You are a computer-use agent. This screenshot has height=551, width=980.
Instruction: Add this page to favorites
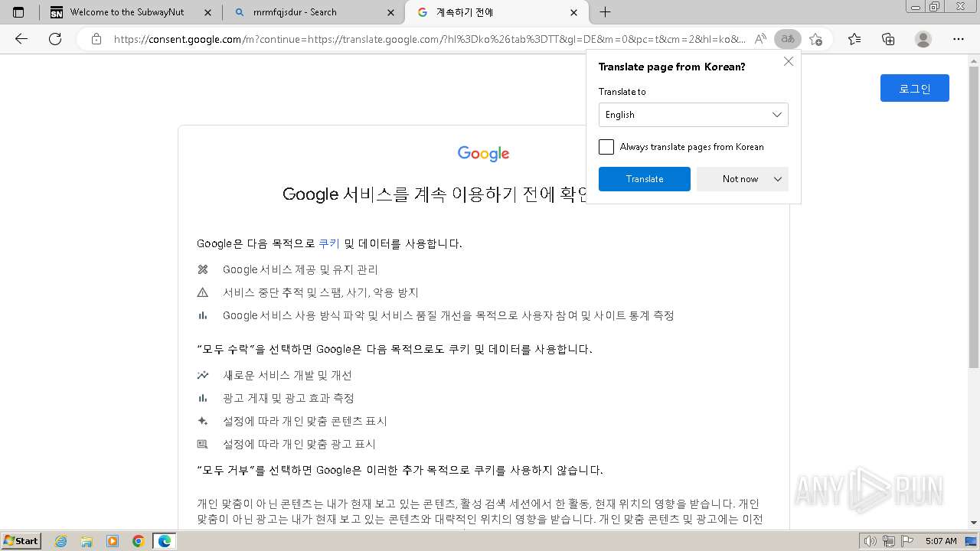[815, 39]
